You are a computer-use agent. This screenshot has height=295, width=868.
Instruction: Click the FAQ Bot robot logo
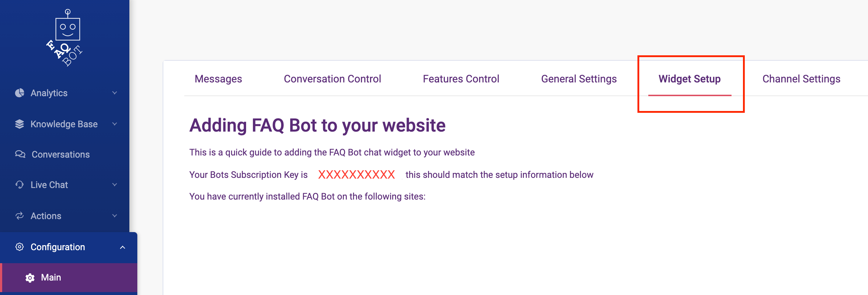pyautogui.click(x=65, y=38)
